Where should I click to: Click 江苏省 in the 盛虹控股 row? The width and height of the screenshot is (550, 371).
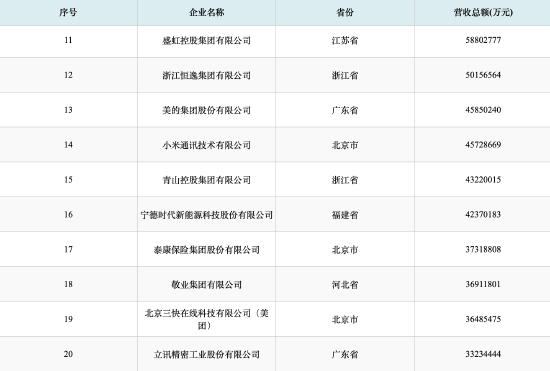[345, 41]
